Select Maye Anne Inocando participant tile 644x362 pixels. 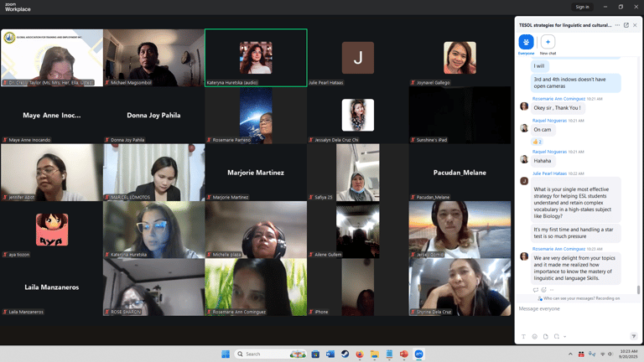[x=52, y=116]
